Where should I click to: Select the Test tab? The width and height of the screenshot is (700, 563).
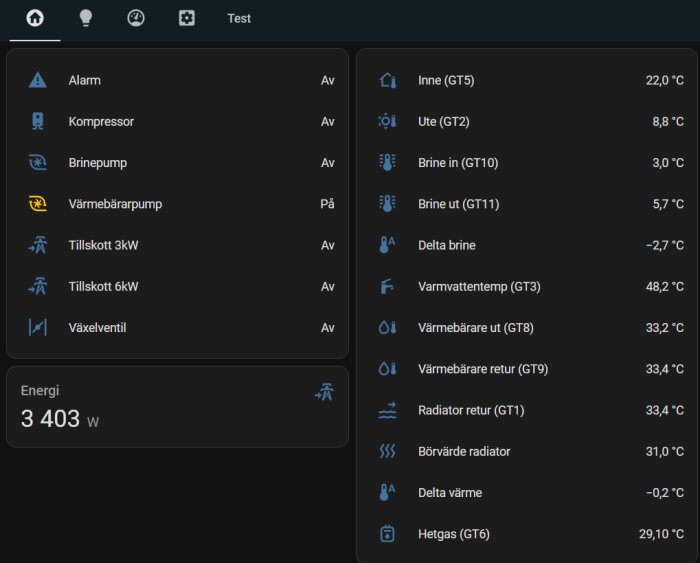[x=239, y=18]
